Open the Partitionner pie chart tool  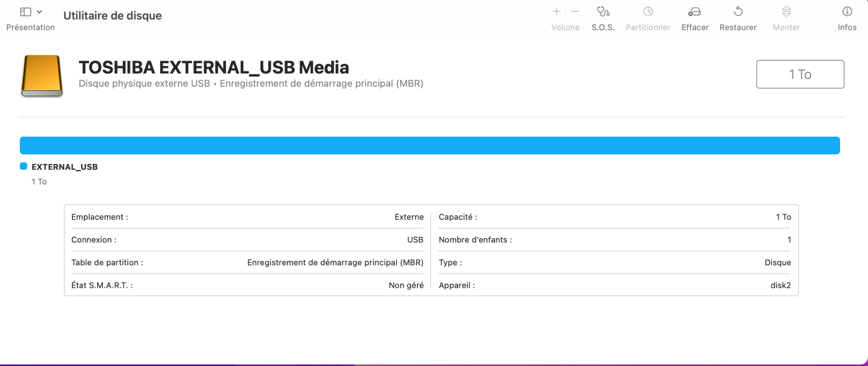(648, 11)
